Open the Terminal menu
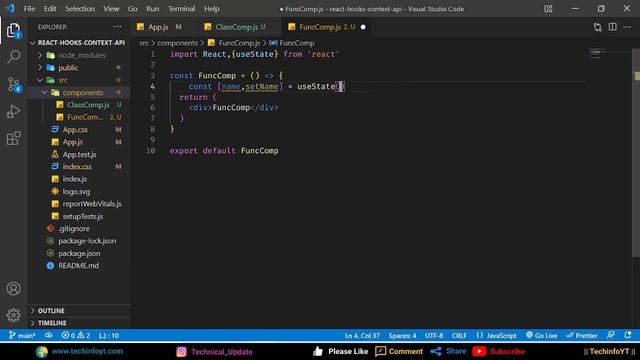The width and height of the screenshot is (640, 360). click(181, 9)
